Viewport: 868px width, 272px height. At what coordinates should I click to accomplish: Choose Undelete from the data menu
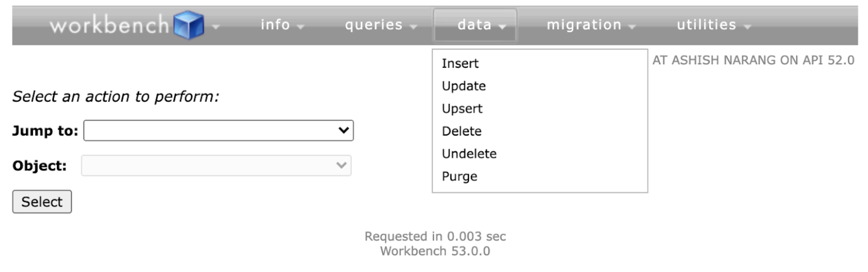[469, 153]
